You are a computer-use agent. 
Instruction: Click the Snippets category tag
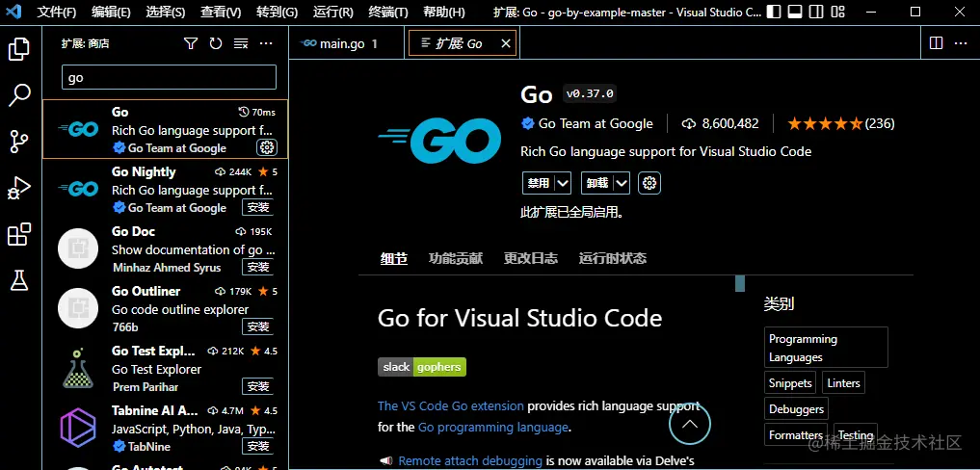(x=790, y=383)
